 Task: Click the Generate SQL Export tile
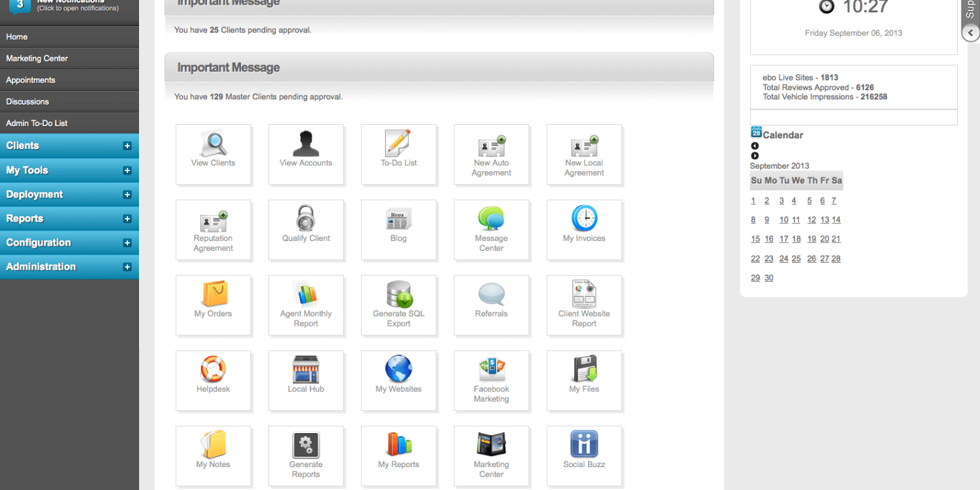(x=399, y=305)
